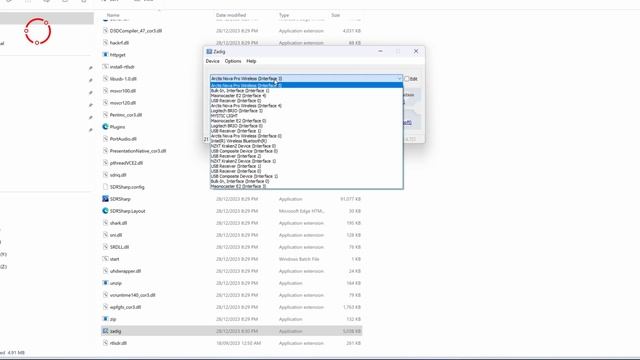The width and height of the screenshot is (640, 360).
Task: Click the PortAudio.dll file icon
Action: tap(105, 139)
